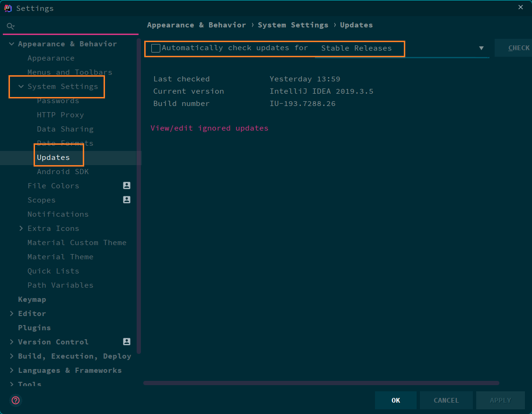Open HTTP Proxy settings
Screen dimensions: 532x414
(61, 115)
